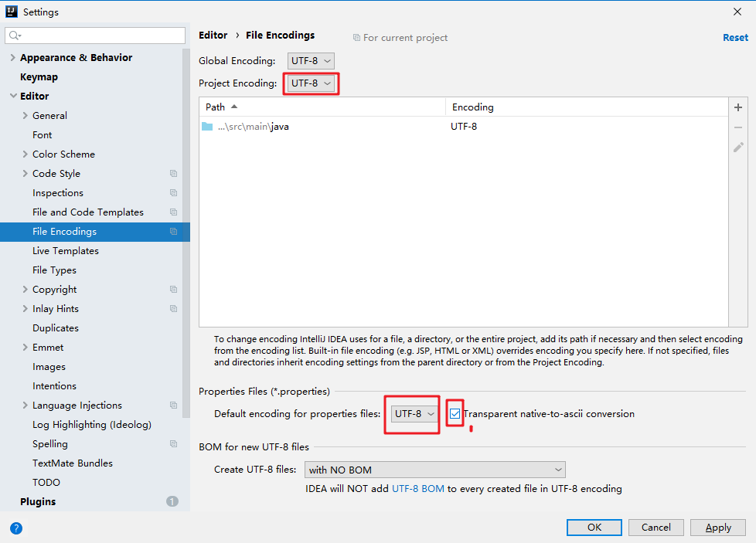Image resolution: width=756 pixels, height=543 pixels.
Task: Click the Path column header
Action: tap(322, 107)
